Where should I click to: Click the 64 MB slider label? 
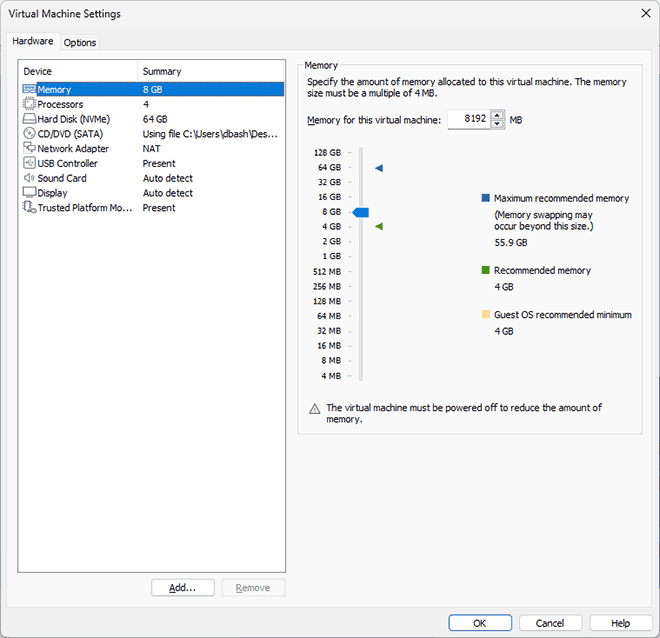tap(329, 316)
